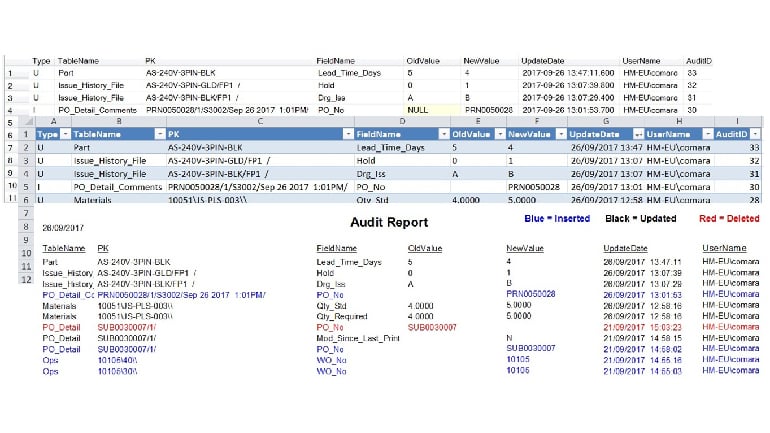
Task: Click the red SUB0030007 OldValue in report
Action: pos(432,327)
